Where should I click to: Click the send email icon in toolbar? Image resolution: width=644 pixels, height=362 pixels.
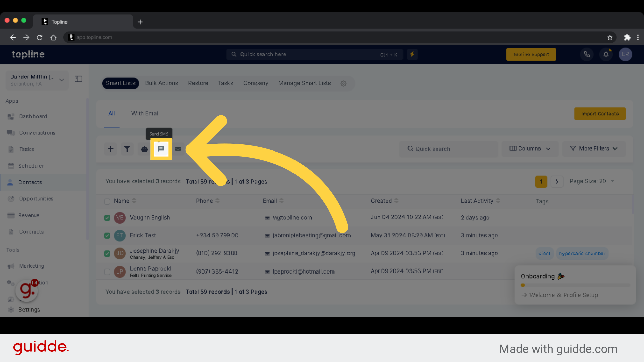tap(178, 148)
